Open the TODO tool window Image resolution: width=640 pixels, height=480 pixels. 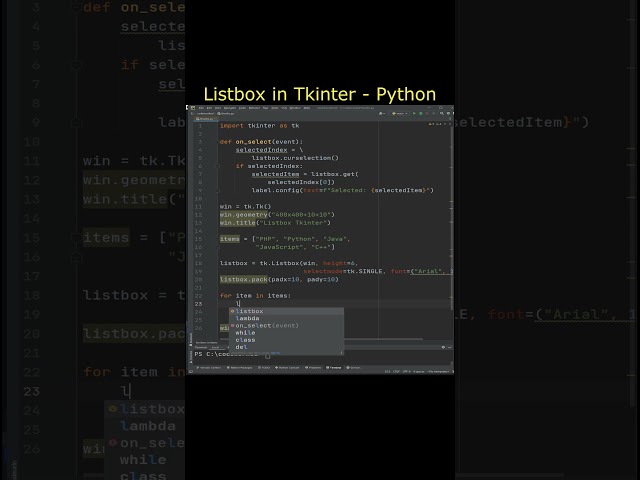click(x=264, y=368)
